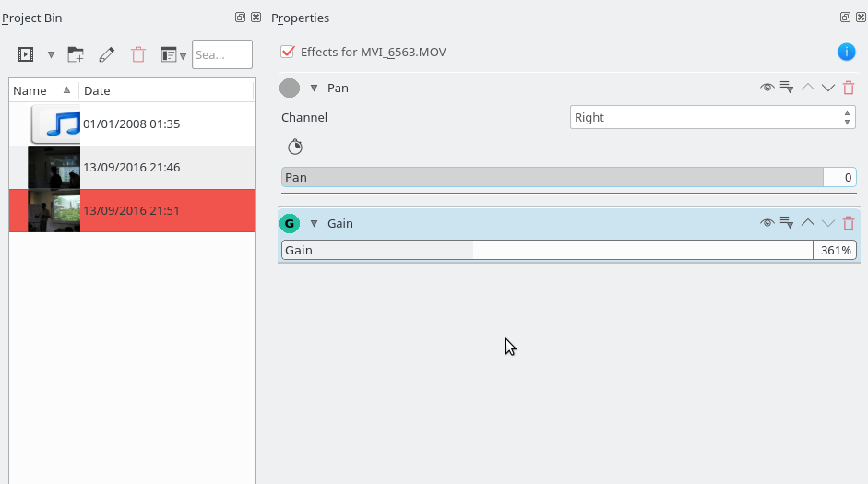Select the audio clip dated 01/01/2008 01:35
This screenshot has height=484, width=868.
click(132, 124)
